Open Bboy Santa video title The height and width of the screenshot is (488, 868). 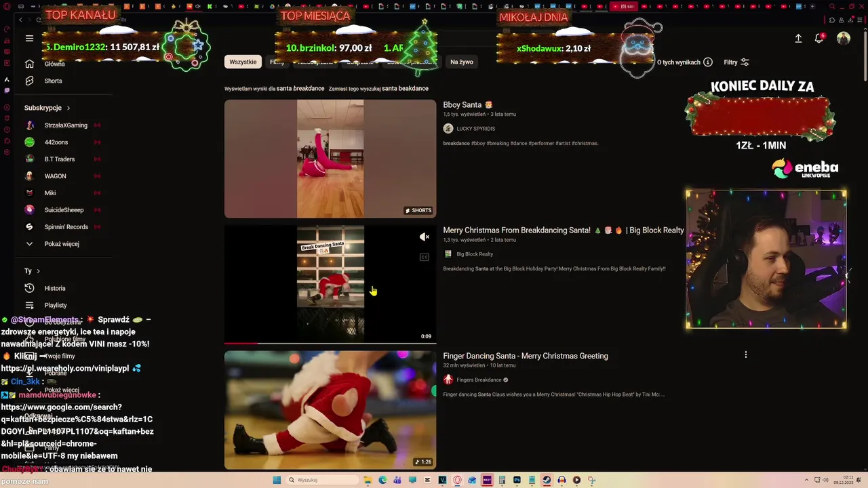468,105
